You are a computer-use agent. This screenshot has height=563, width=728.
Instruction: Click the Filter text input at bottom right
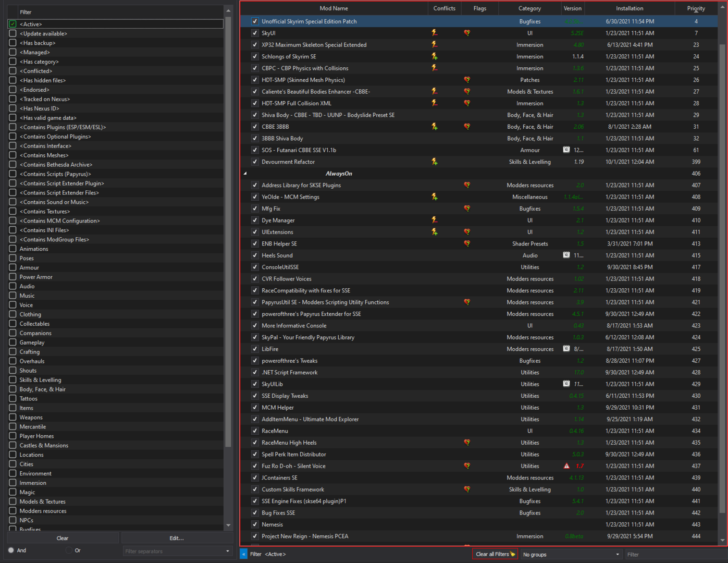[x=675, y=554]
